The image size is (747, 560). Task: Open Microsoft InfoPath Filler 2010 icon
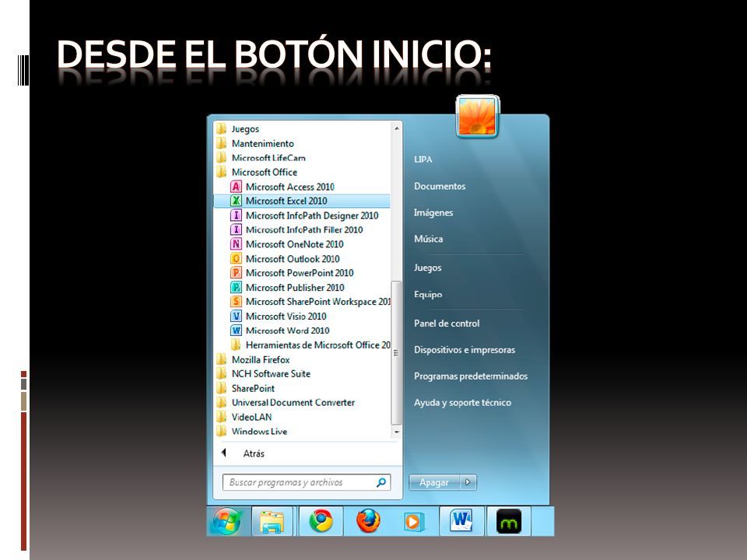tap(236, 229)
